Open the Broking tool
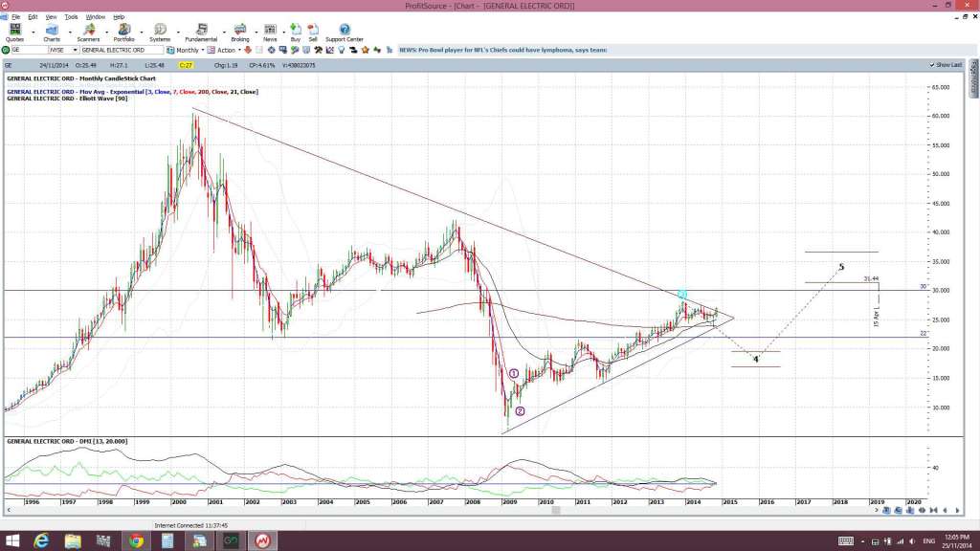 click(240, 33)
